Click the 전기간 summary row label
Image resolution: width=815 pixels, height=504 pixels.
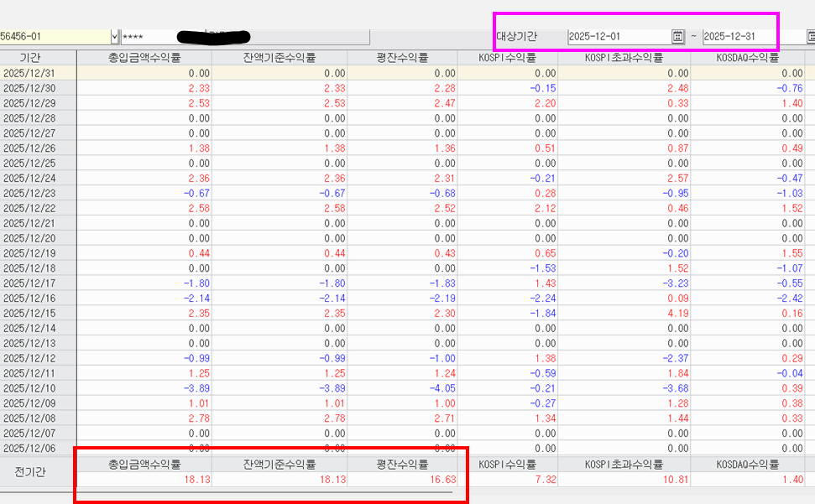click(31, 472)
